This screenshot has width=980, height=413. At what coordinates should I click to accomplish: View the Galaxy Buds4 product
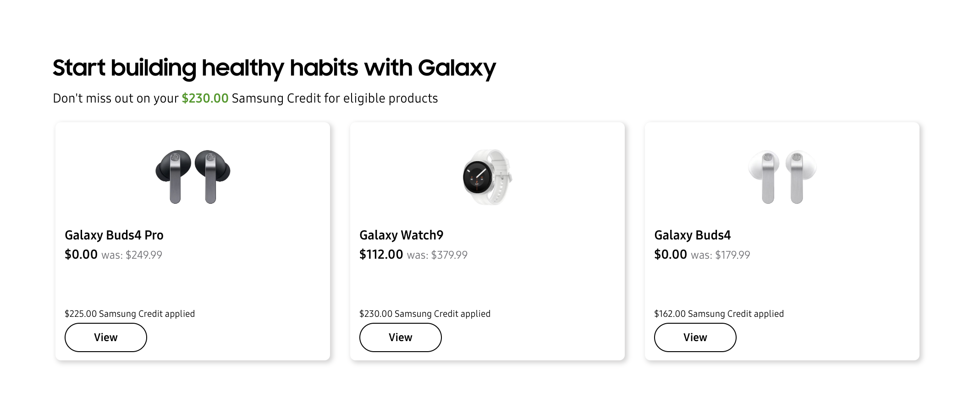[x=695, y=337]
